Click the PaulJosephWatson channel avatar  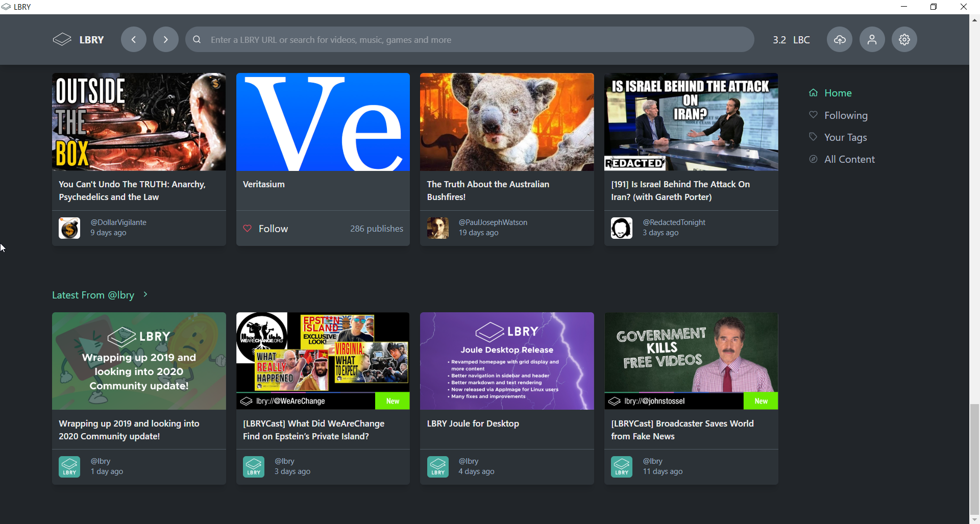(x=438, y=228)
